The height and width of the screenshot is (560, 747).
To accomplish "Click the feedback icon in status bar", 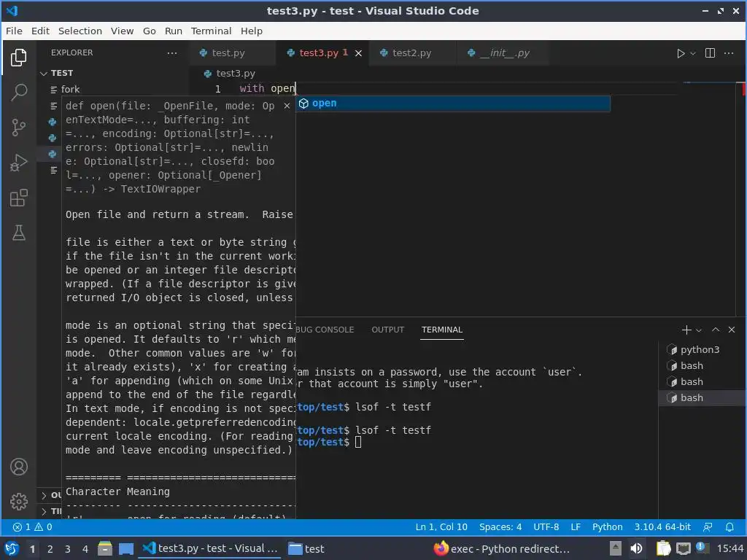I will (x=708, y=527).
